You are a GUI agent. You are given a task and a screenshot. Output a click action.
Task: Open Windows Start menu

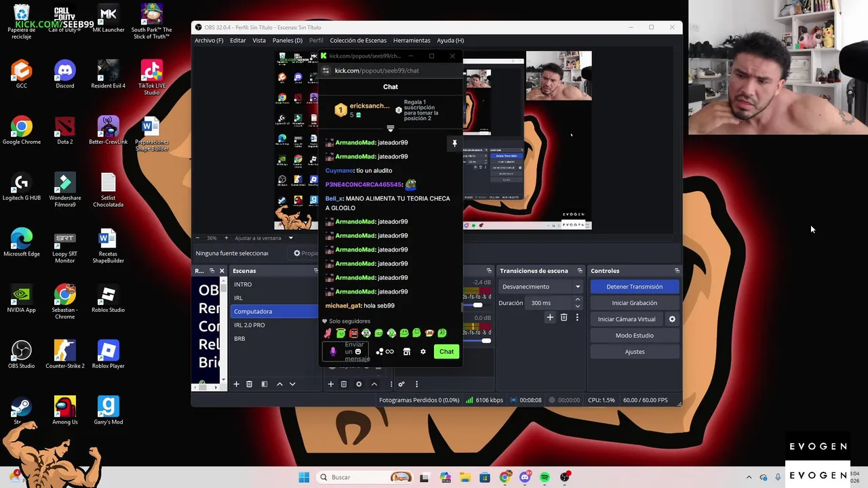pos(304,477)
